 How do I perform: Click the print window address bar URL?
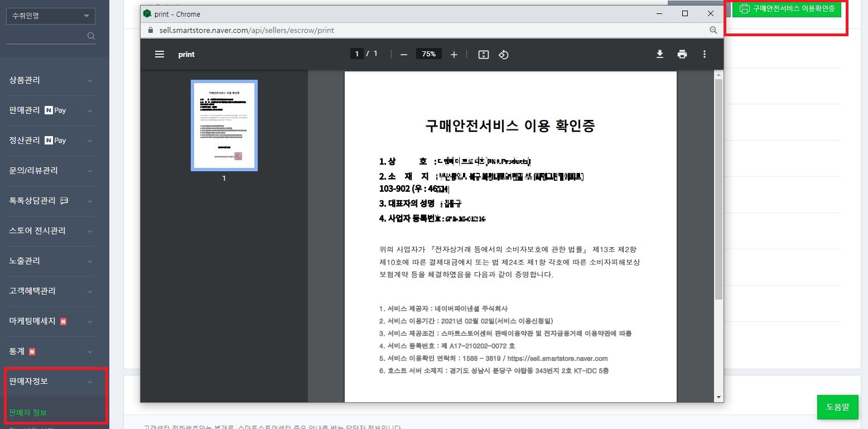coord(246,30)
